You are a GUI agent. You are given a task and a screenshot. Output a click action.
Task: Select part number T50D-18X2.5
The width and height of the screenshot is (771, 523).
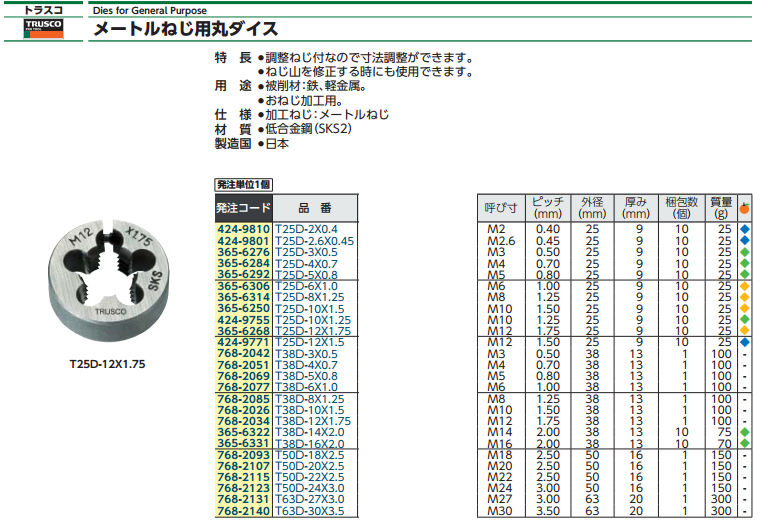click(x=312, y=455)
